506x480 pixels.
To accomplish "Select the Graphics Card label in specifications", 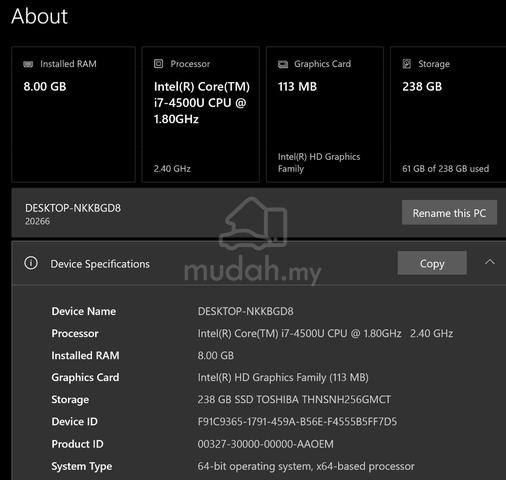I will point(85,377).
